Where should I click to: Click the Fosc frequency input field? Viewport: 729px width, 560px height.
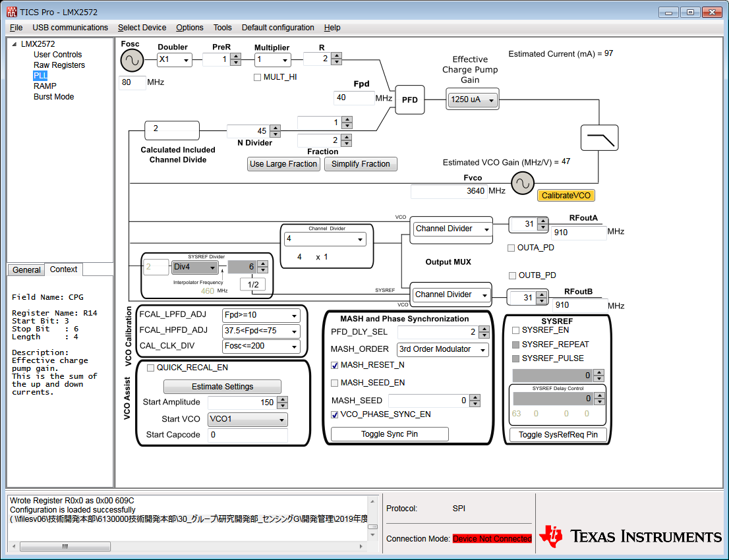tap(132, 83)
